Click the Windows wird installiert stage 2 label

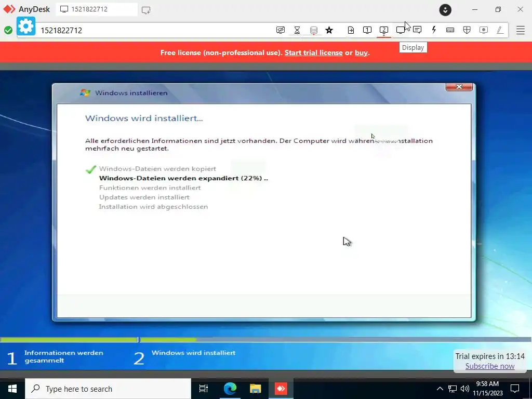[193, 353]
